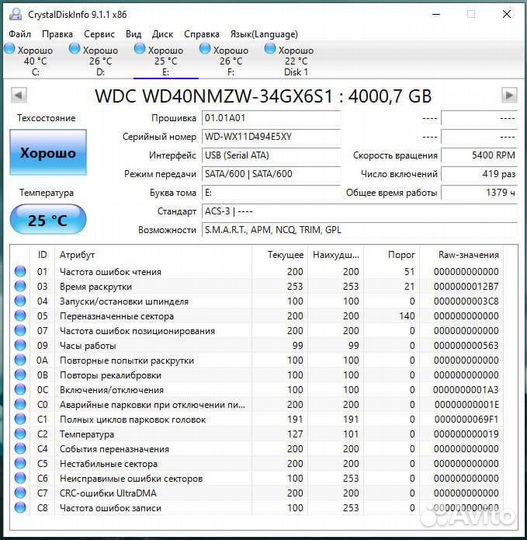Select Частота ошибок позиционирования row text
Image resolution: width=527 pixels, height=540 pixels.
pos(137,331)
